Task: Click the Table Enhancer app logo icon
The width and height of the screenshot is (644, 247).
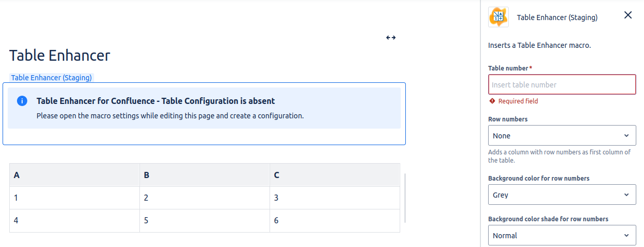Action: pos(498,17)
